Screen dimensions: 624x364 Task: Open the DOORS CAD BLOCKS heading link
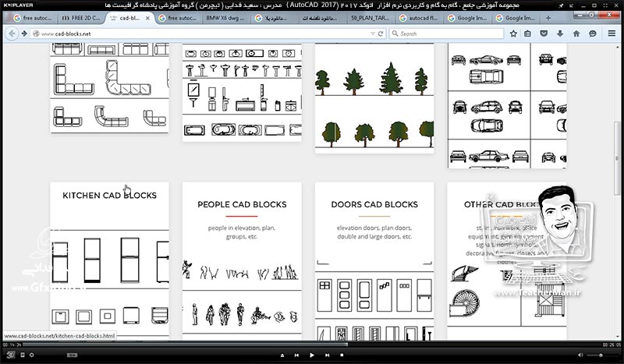coord(374,204)
